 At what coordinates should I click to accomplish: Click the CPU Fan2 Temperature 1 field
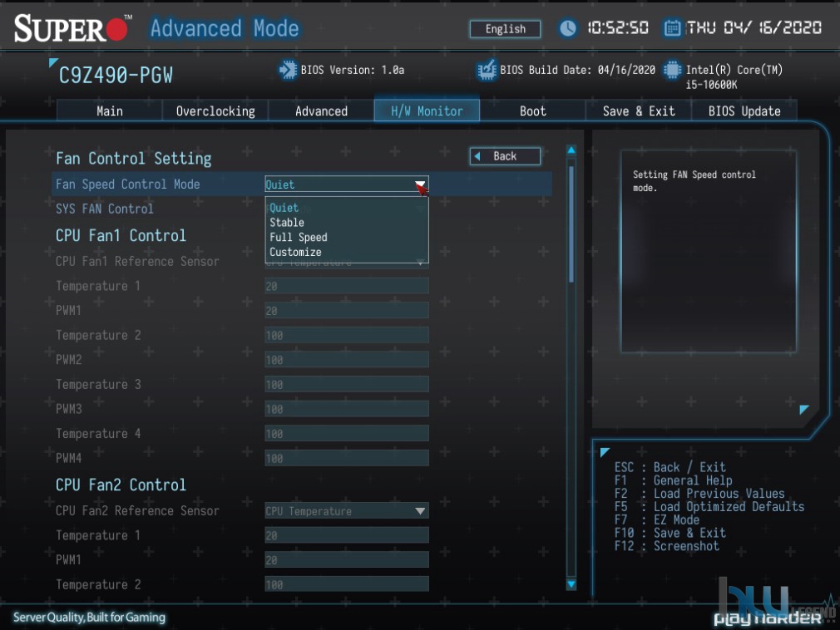tap(347, 535)
